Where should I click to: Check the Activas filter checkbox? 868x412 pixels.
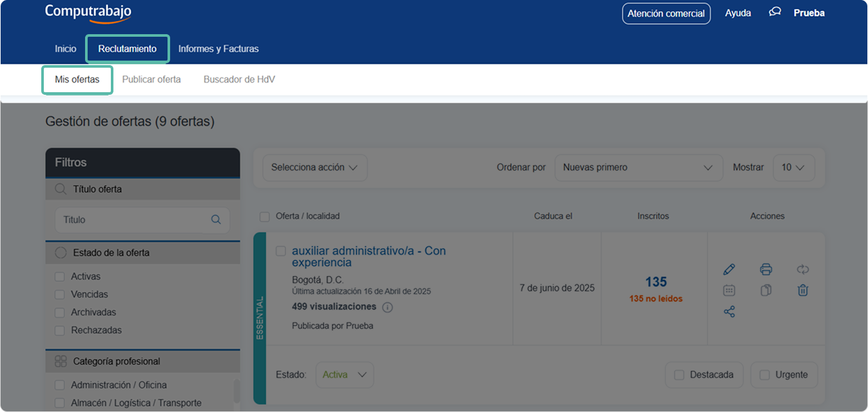(59, 276)
